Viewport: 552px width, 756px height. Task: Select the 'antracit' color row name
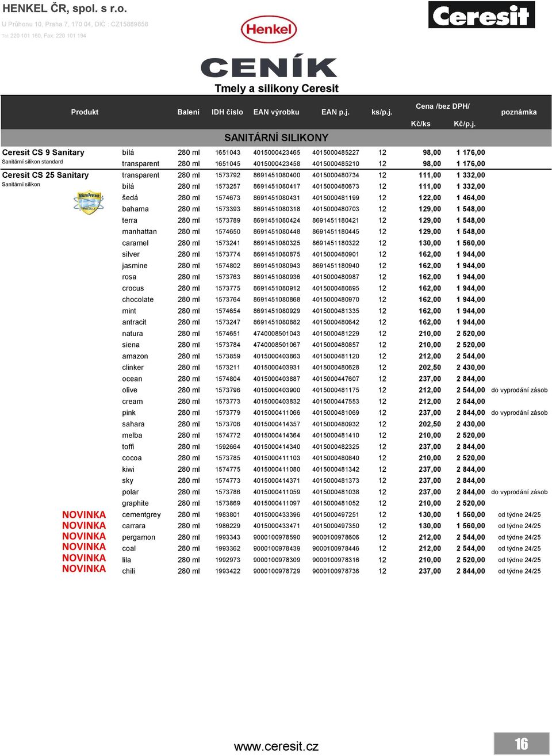(134, 322)
